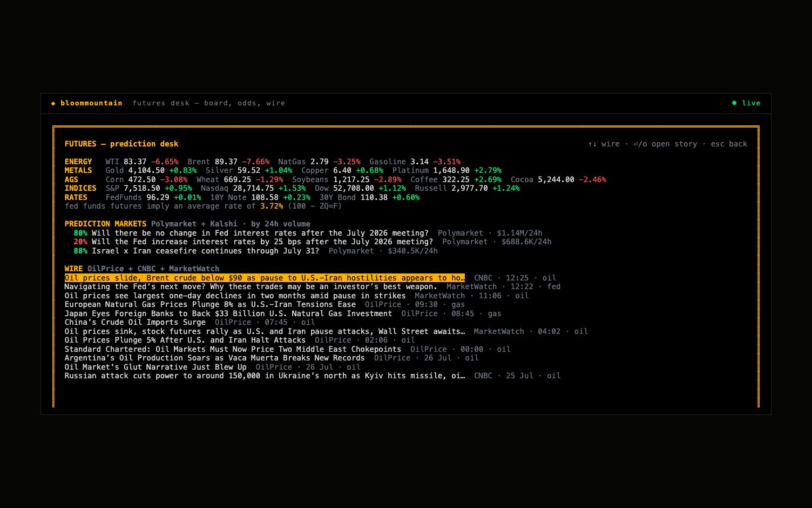Screen dimensions: 812x508
Task: Click the Copper price 6.40
Action: (x=342, y=170)
